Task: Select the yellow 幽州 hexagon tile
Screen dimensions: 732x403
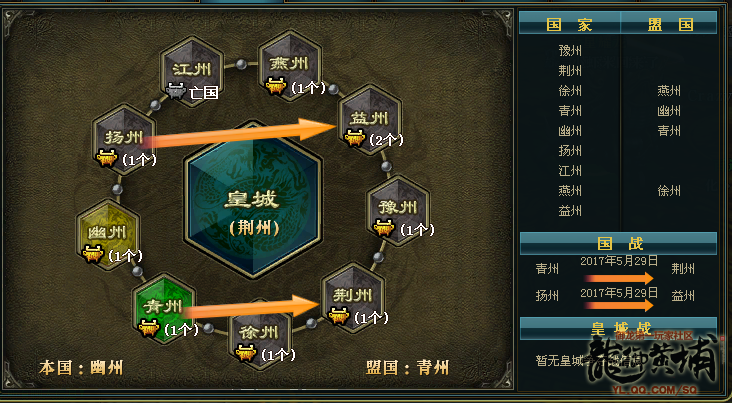Action: (108, 234)
